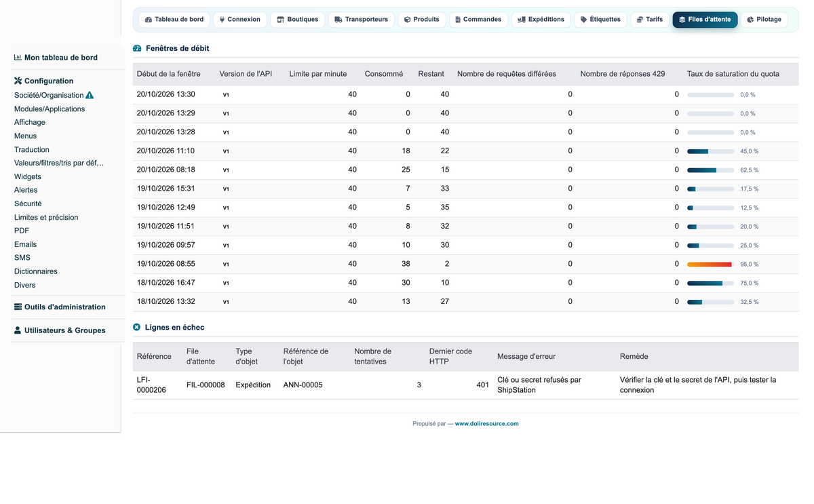The image size is (814, 504).
Task: Click the warning triangle beside Société/Organisation
Action: [90, 95]
